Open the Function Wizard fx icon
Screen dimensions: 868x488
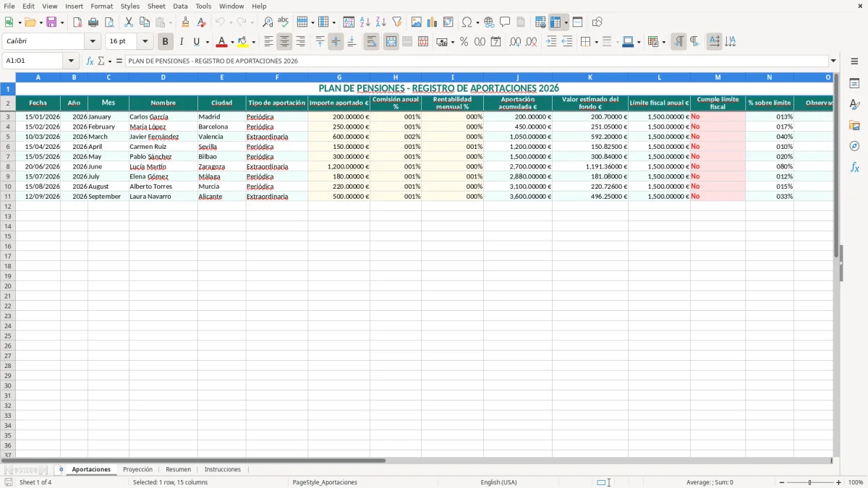(90, 61)
